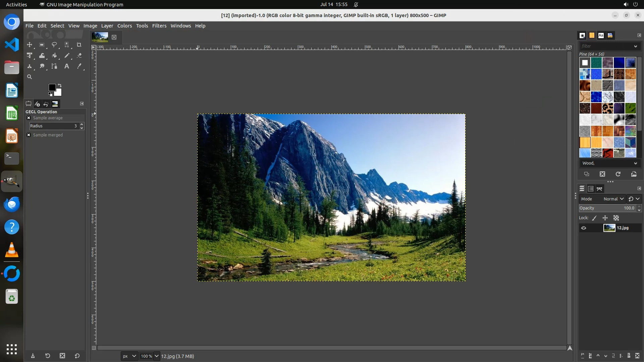Choose the Paths tool

coord(54,66)
